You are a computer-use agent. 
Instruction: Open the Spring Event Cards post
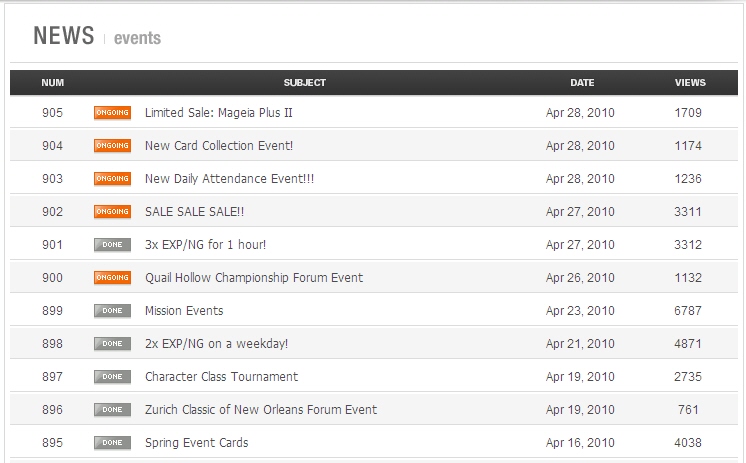[x=196, y=443]
